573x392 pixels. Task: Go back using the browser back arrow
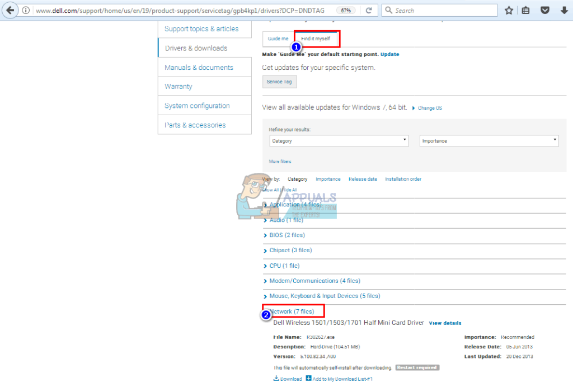(10, 10)
